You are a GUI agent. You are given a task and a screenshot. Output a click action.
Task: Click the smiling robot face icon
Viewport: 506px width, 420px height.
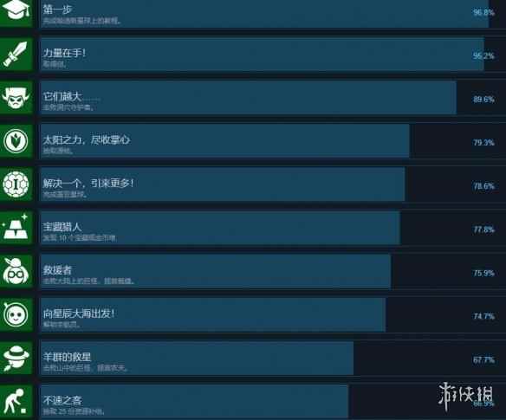[16, 315]
